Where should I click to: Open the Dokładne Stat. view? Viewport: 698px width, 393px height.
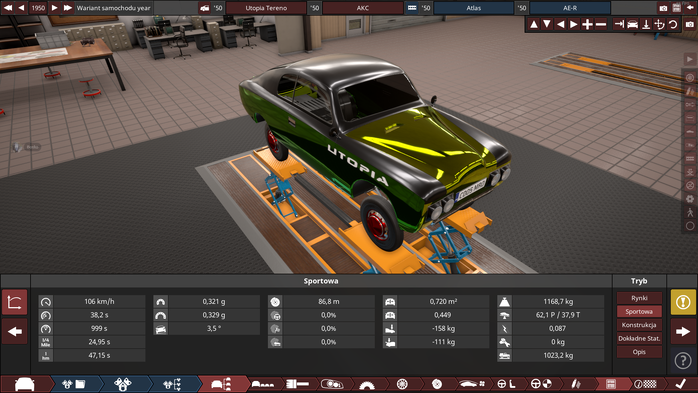pyautogui.click(x=639, y=338)
